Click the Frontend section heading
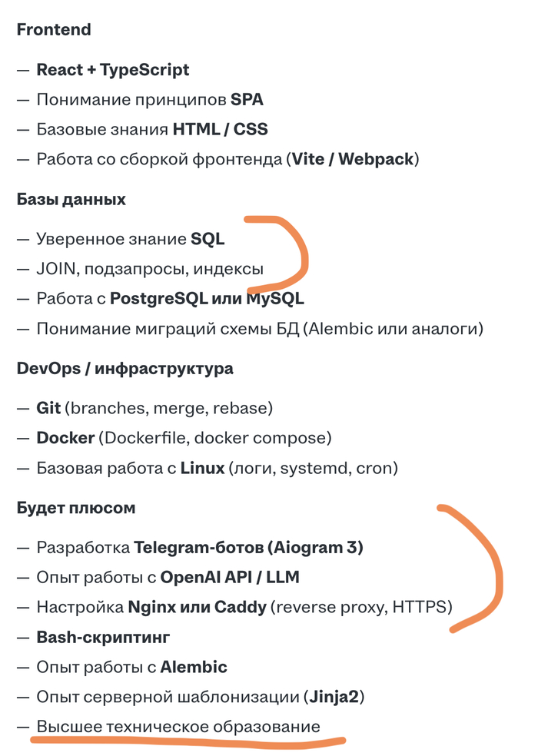The width and height of the screenshot is (538, 756). point(54,30)
